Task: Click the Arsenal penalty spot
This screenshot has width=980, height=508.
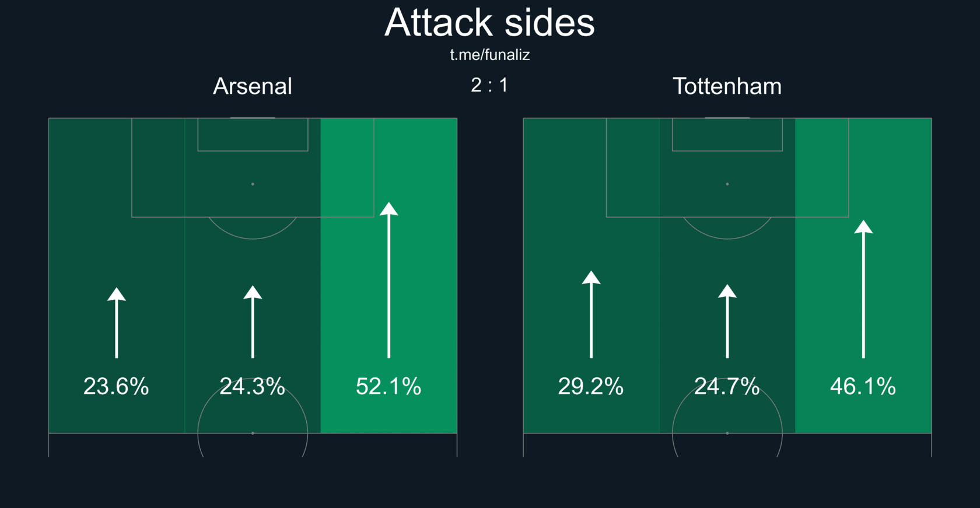Action: tap(253, 184)
